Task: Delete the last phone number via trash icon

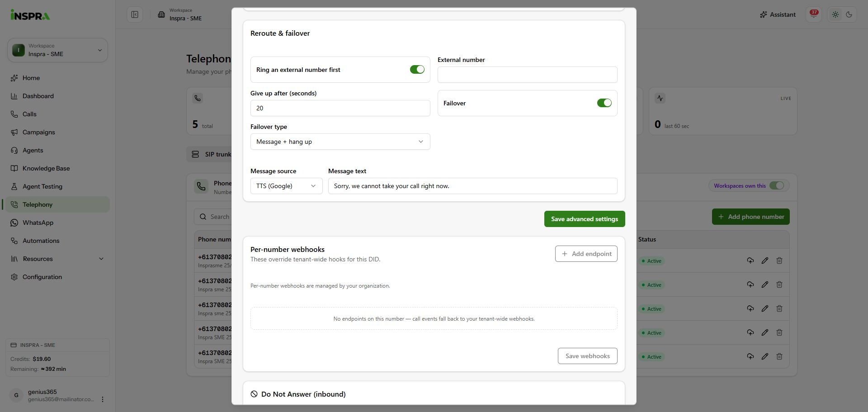Action: pos(779,356)
